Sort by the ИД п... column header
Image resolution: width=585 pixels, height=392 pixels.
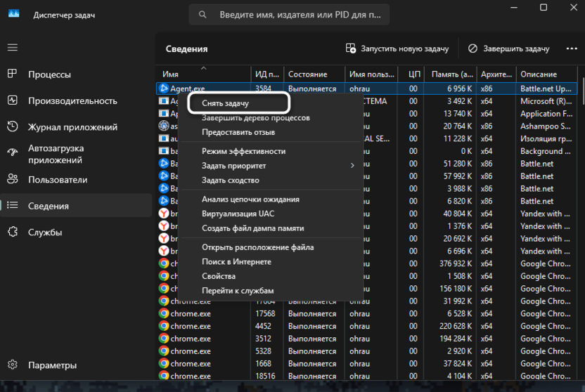click(x=267, y=74)
